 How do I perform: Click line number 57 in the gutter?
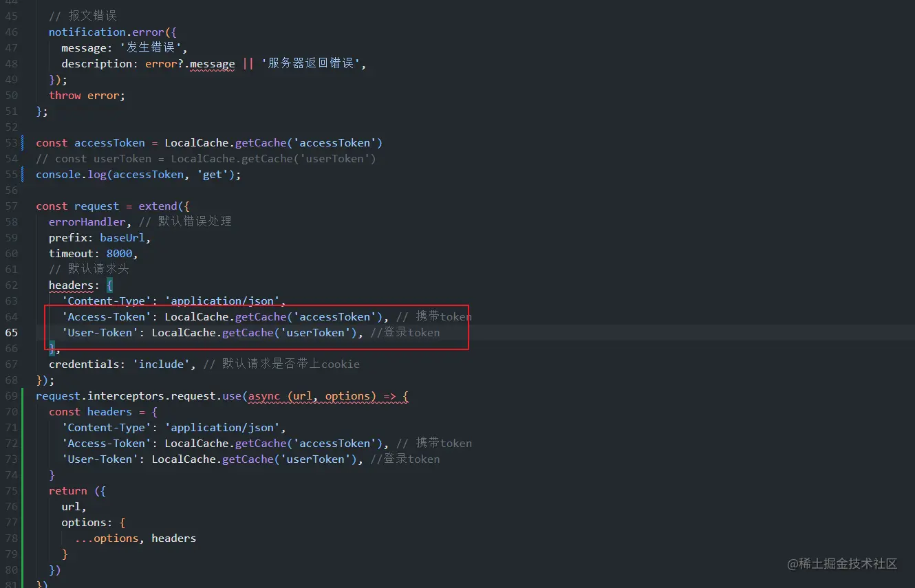pyautogui.click(x=11, y=206)
